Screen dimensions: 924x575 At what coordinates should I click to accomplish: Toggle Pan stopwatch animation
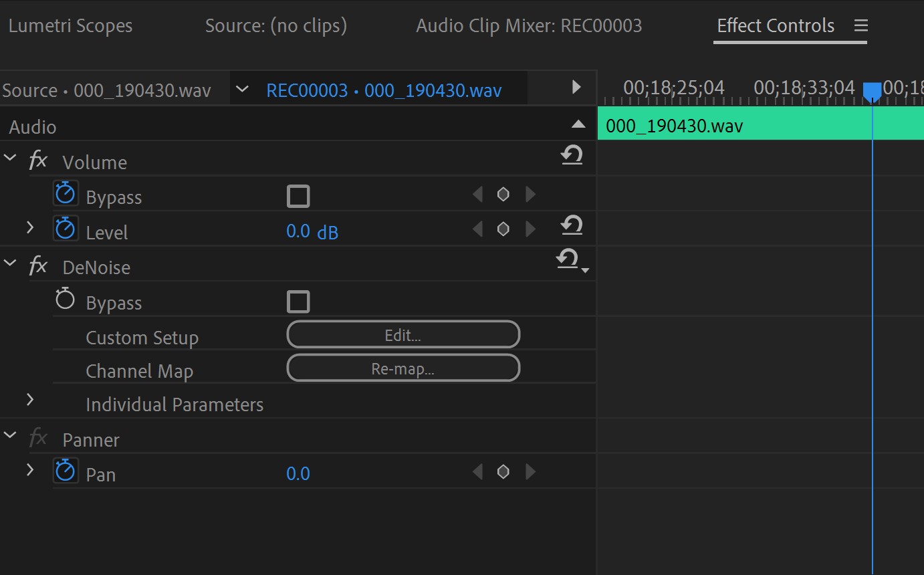(66, 471)
